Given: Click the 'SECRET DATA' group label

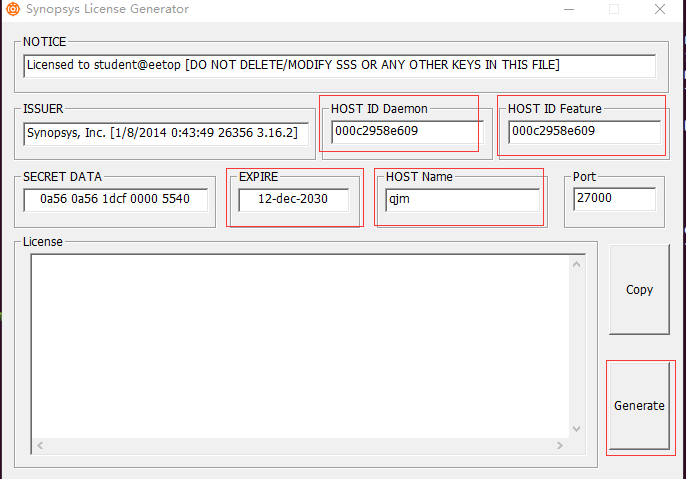Looking at the screenshot, I should pyautogui.click(x=62, y=177).
